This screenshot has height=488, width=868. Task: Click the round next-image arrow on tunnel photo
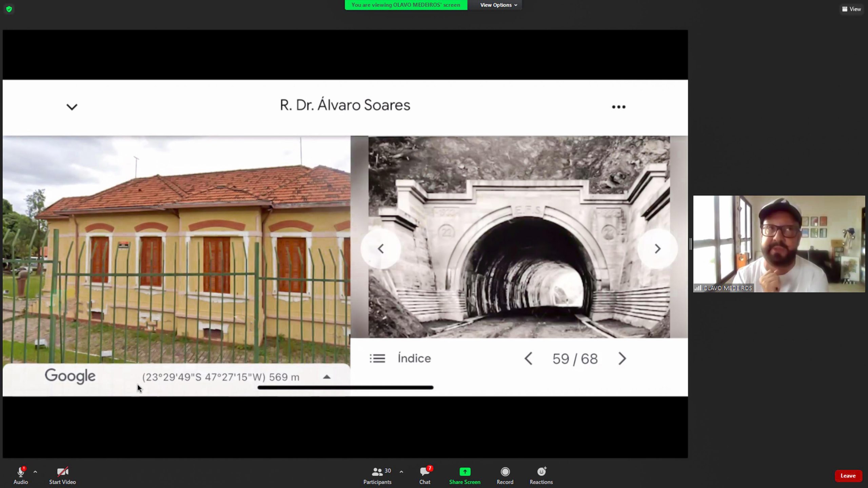click(657, 249)
